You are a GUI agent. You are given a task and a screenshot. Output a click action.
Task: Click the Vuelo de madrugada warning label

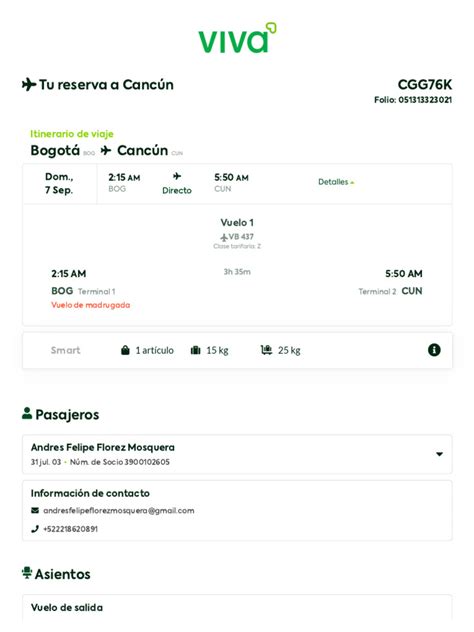click(91, 305)
